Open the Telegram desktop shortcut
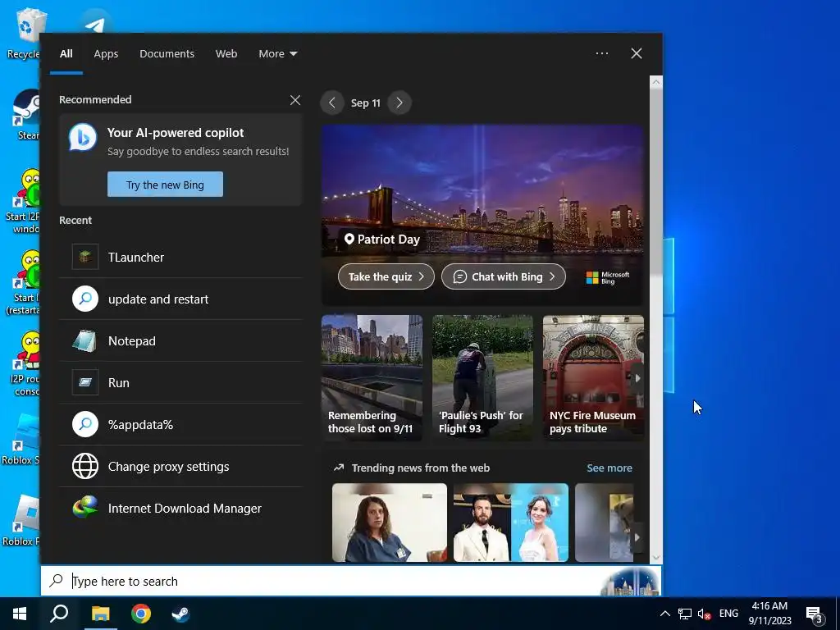This screenshot has height=630, width=840. [95, 21]
